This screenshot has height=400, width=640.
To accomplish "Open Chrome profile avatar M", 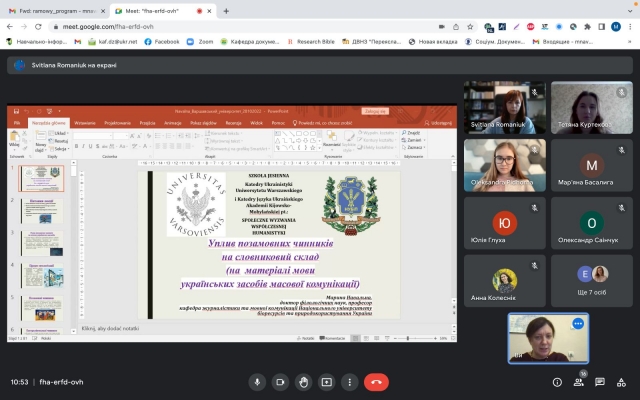I will tap(616, 27).
